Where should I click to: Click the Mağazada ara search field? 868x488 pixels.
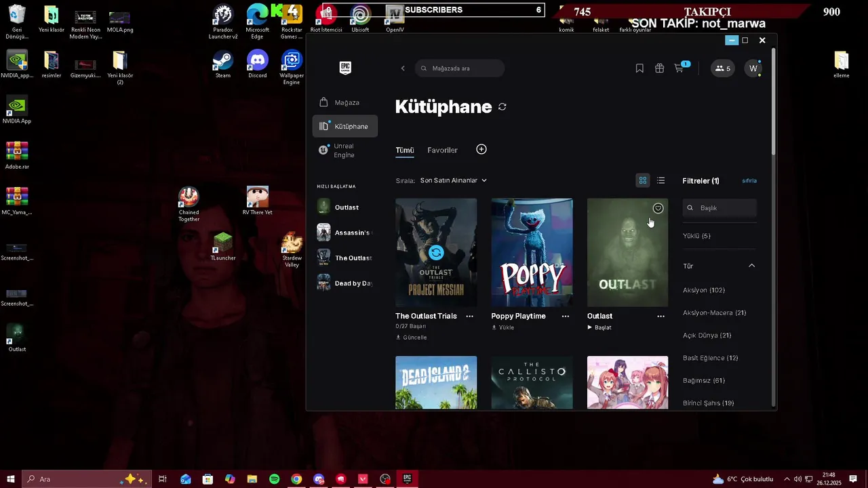(x=460, y=68)
